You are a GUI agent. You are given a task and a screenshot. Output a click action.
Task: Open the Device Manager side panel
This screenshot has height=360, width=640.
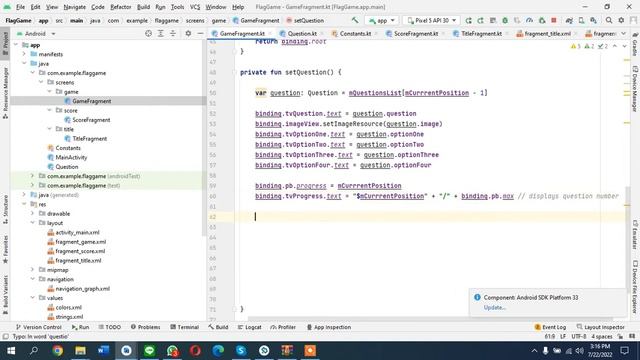[x=635, y=88]
